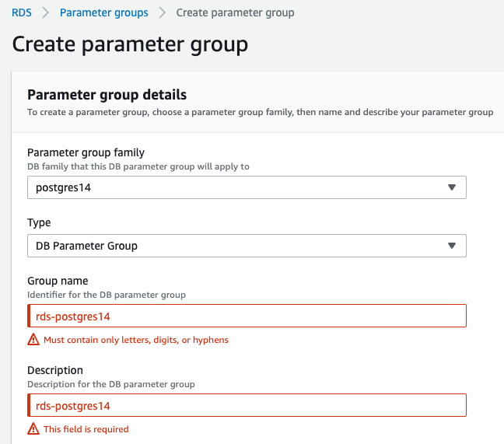Viewport: 504px width, 444px height.
Task: Click the Group name error warning icon
Action: [33, 340]
